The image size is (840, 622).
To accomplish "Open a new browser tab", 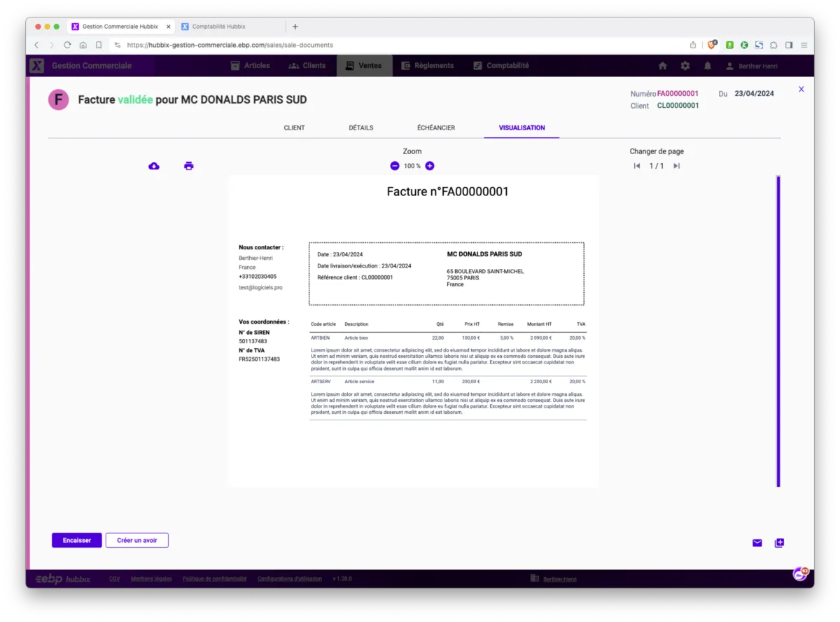I will point(295,27).
